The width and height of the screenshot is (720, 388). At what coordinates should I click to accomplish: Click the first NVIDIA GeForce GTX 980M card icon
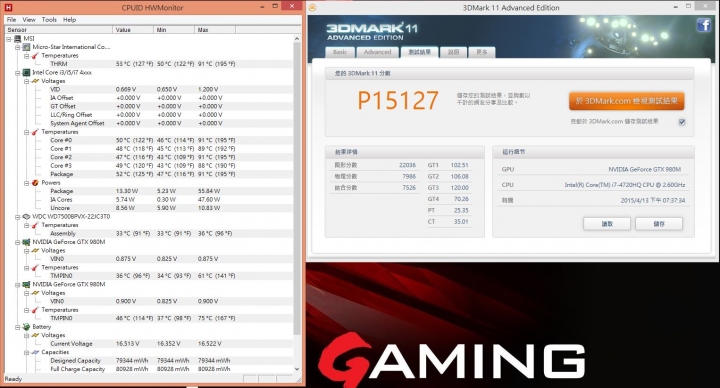(26, 242)
